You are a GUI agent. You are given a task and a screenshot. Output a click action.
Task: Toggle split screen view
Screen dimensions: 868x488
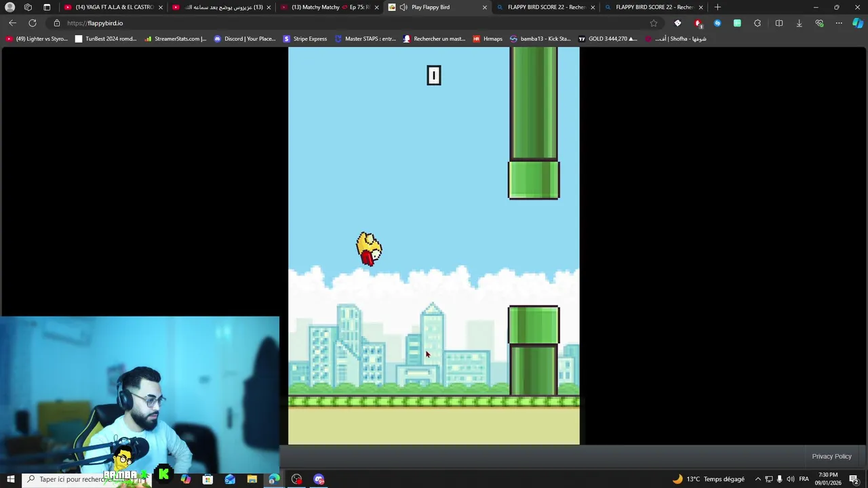779,23
